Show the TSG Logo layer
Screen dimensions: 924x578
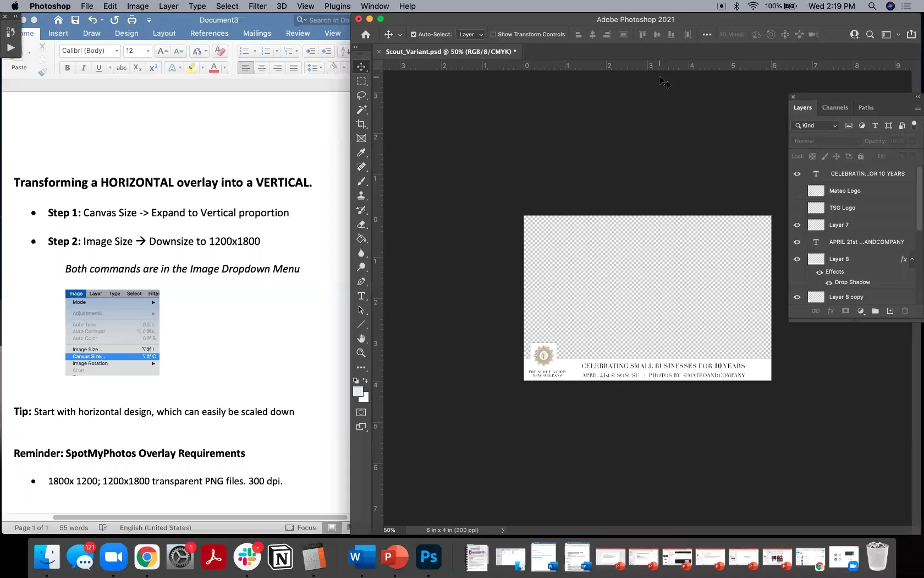tap(797, 208)
